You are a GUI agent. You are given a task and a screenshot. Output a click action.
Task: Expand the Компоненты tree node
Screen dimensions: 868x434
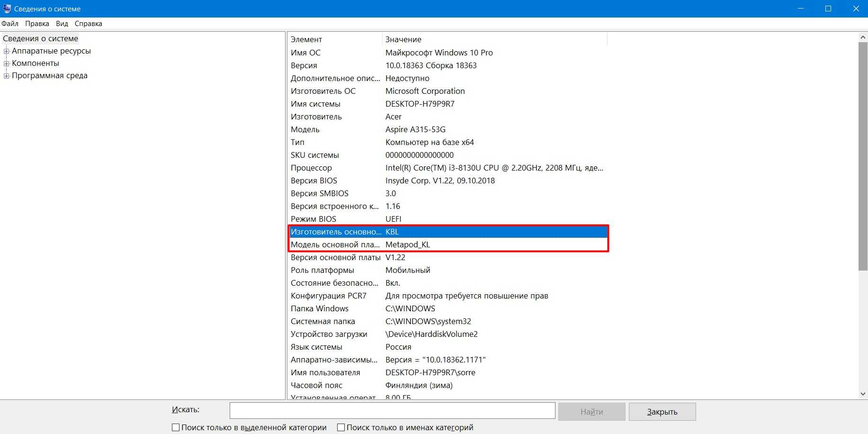pos(7,63)
